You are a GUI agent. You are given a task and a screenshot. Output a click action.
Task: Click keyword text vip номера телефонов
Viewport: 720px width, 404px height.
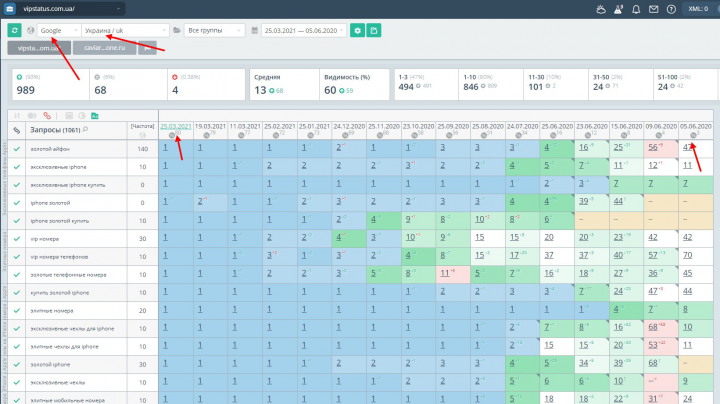tap(59, 257)
